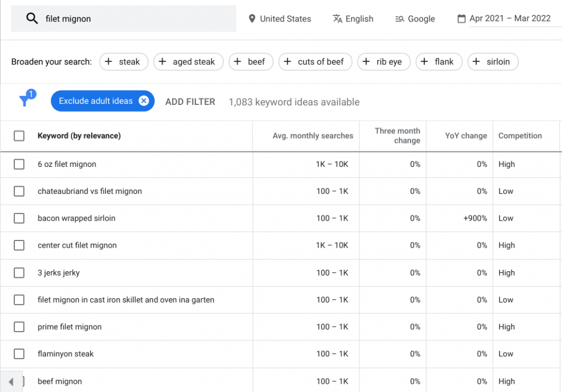Sort by Competition column header

(520, 136)
